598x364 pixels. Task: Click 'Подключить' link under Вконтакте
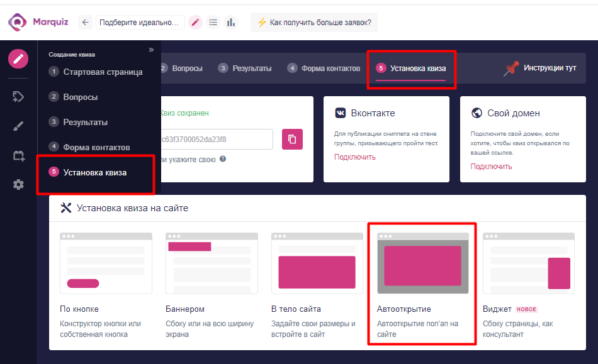354,157
